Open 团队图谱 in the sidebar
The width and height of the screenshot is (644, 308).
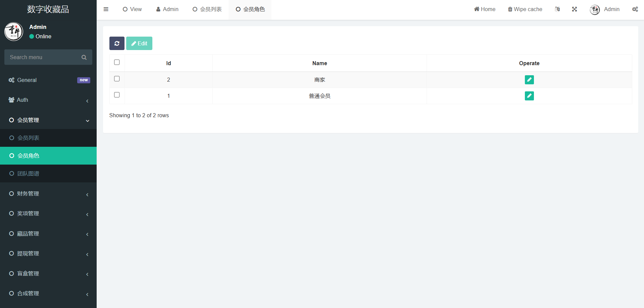click(x=29, y=174)
